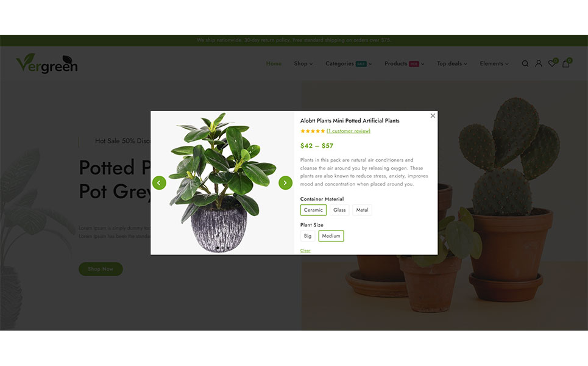The width and height of the screenshot is (588, 366).
Task: Click the five-star rating icons
Action: (x=313, y=131)
